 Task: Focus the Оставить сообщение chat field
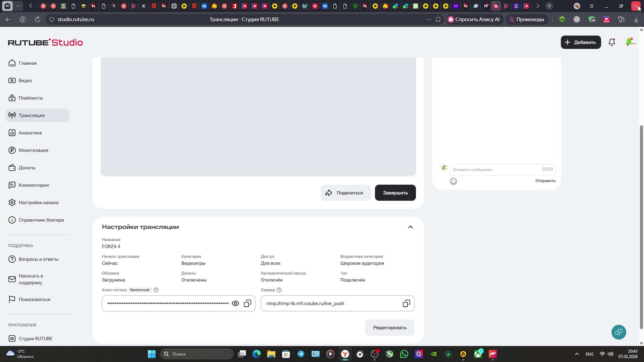click(496, 169)
